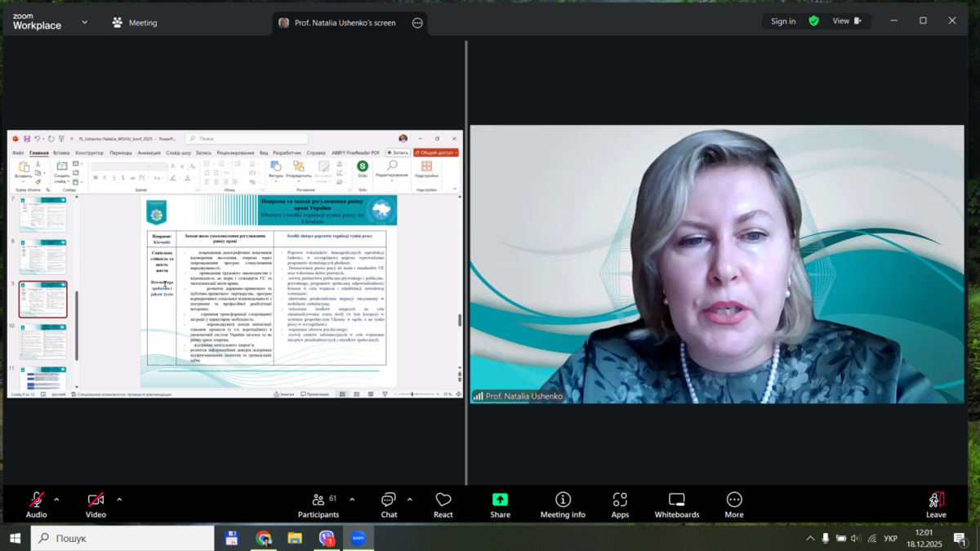This screenshot has height=551, width=980.
Task: Unmute the microphone via Audio
Action: pyautogui.click(x=36, y=505)
